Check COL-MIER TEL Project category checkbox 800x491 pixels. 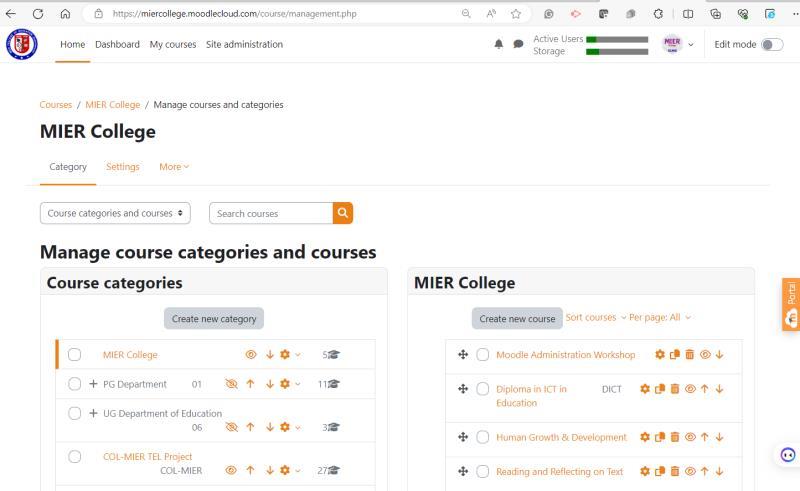pos(74,456)
